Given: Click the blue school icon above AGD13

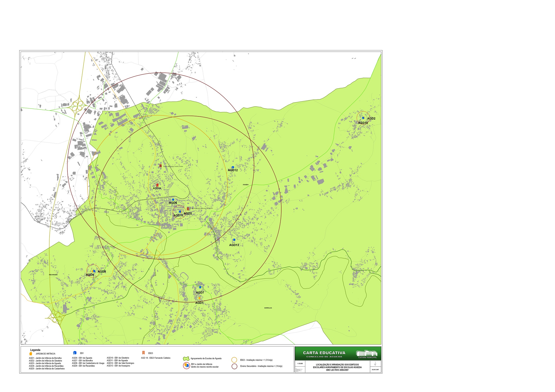Looking at the screenshot, I should (234, 240).
